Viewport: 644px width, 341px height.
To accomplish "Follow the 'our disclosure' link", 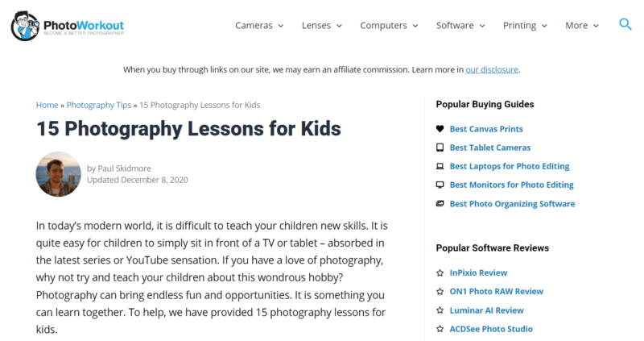I will click(x=492, y=69).
